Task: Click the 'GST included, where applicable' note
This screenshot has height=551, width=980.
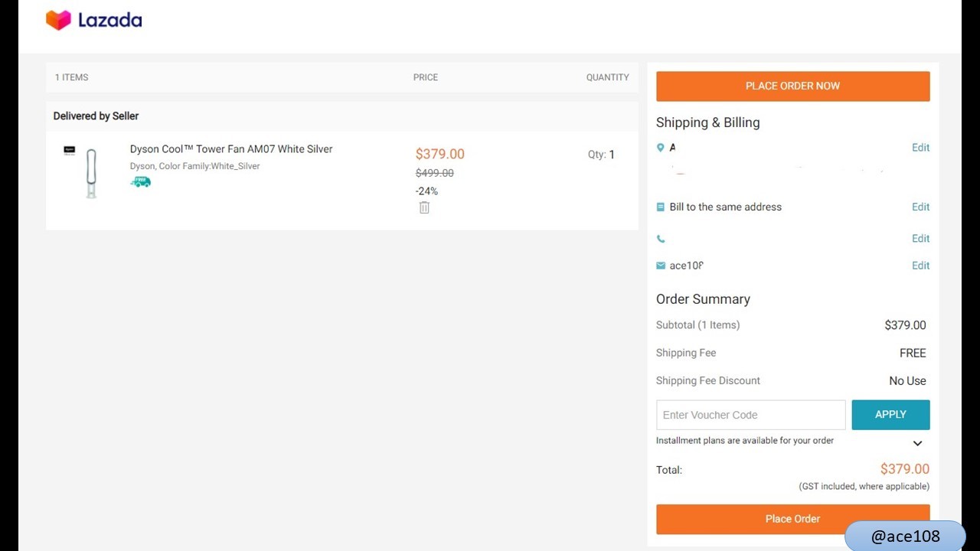Action: 864,487
